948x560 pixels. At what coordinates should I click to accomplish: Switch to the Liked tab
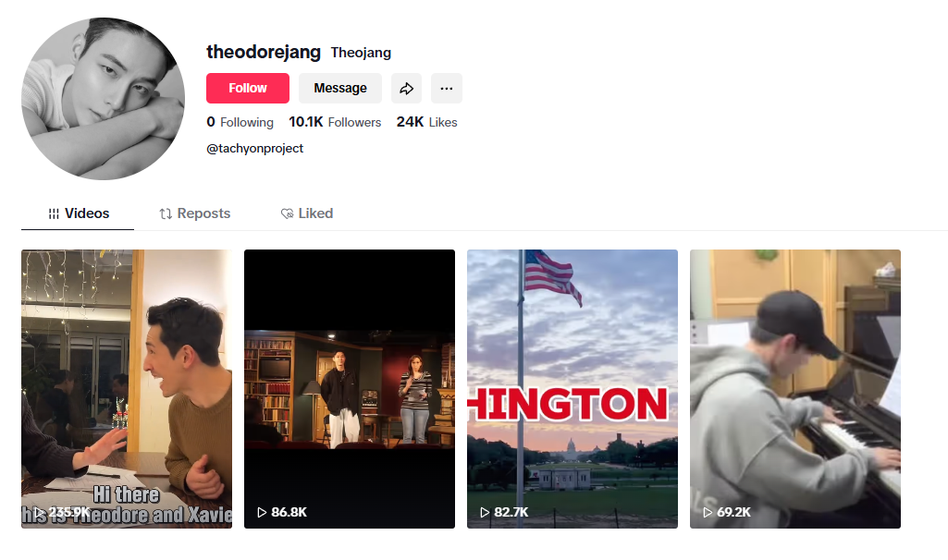[x=307, y=213]
